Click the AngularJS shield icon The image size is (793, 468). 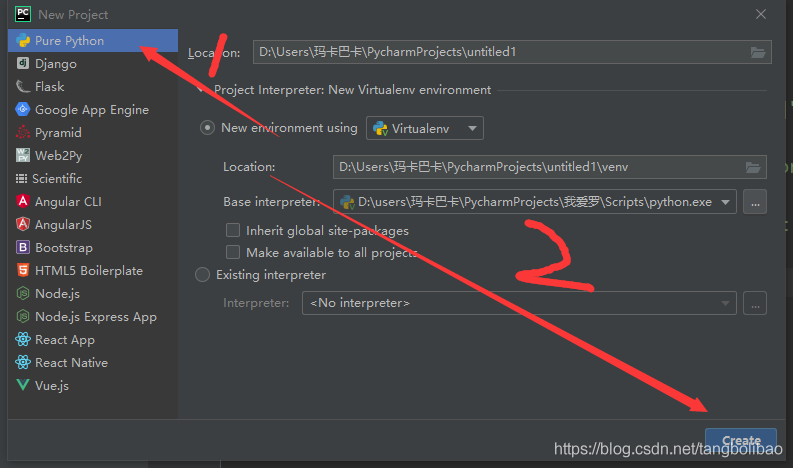click(x=23, y=224)
